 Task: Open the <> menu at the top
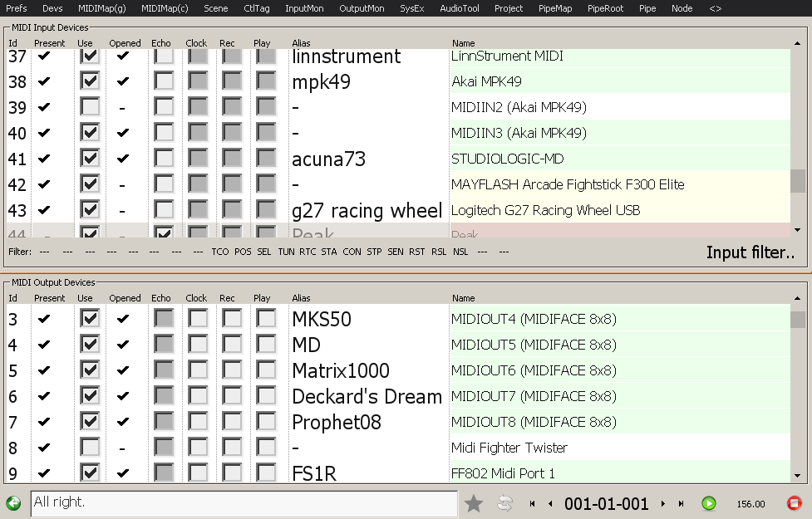click(x=715, y=8)
